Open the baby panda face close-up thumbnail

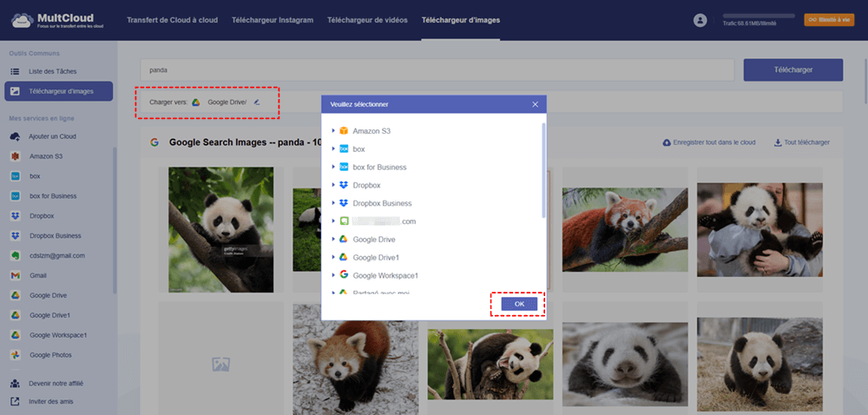point(625,365)
